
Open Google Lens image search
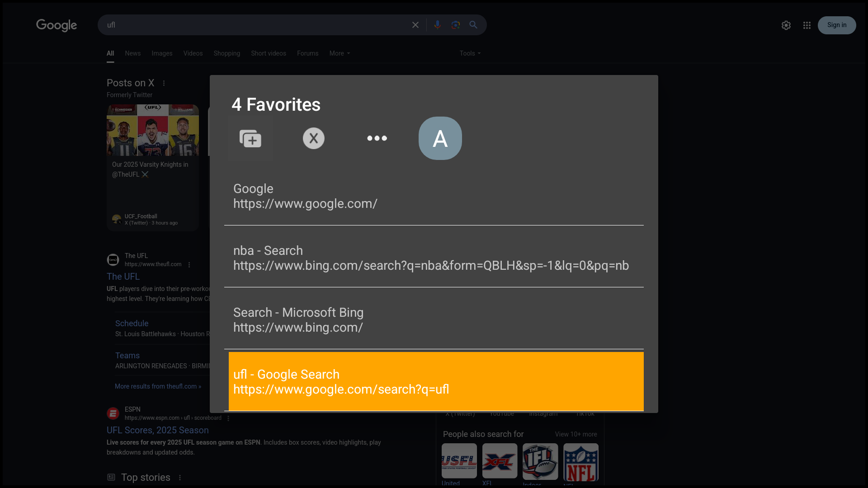[x=455, y=25]
